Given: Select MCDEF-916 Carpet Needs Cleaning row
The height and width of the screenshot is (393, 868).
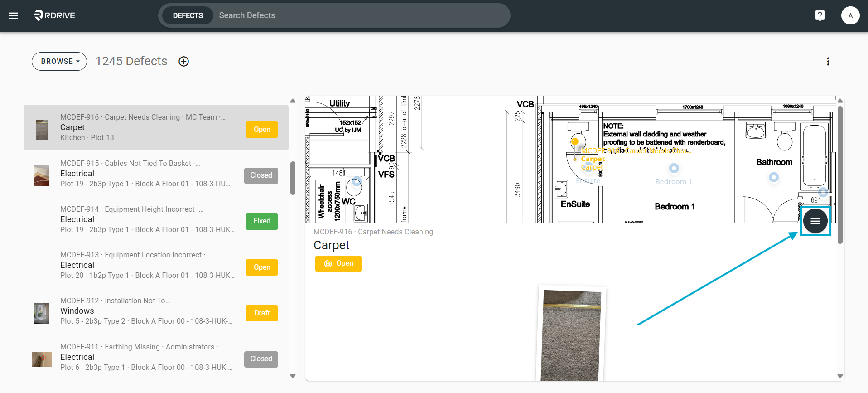Looking at the screenshot, I should [156, 128].
